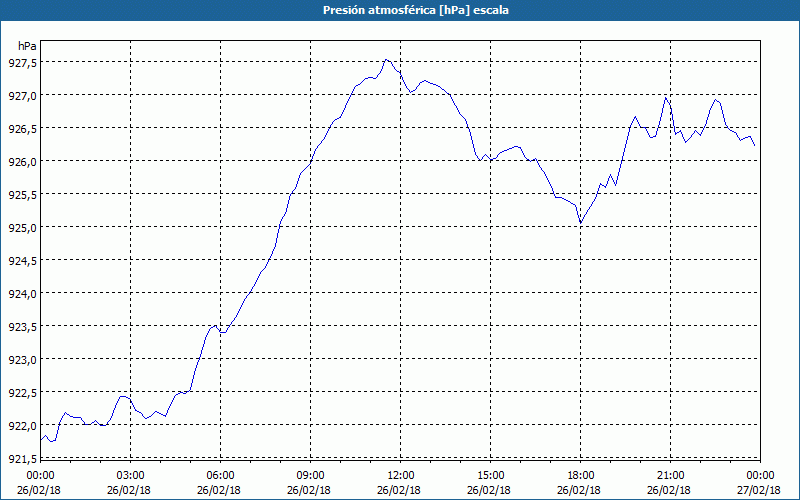Click the 922,5 axis value
Viewport: 800px width, 500px height.
click(x=22, y=392)
